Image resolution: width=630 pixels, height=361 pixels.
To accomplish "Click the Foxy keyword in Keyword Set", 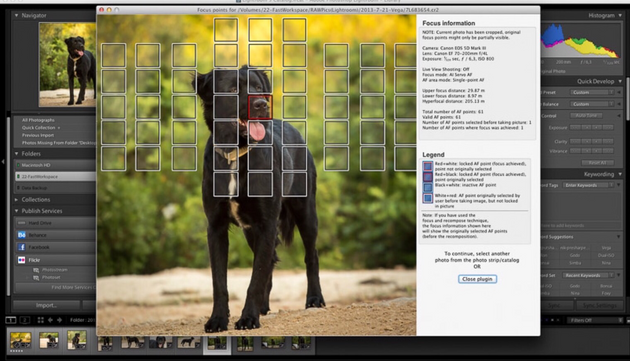I will coord(606,293).
